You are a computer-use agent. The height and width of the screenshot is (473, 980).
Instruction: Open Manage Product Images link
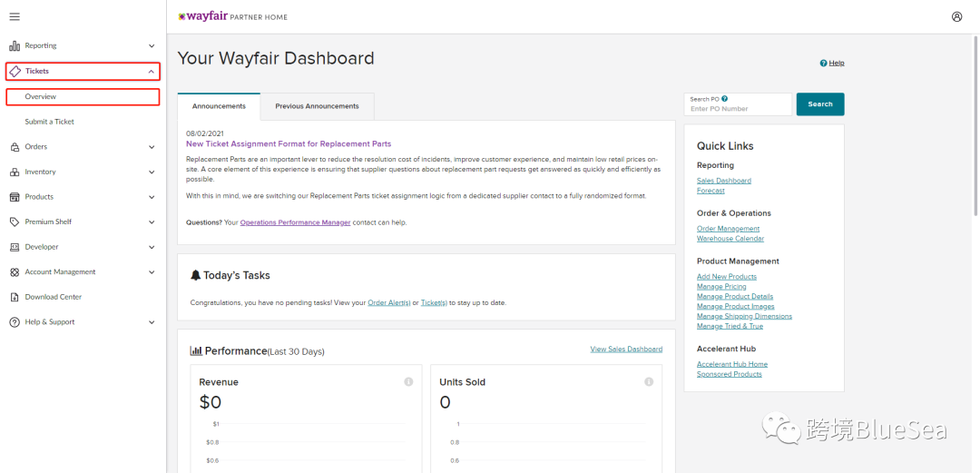(x=736, y=307)
